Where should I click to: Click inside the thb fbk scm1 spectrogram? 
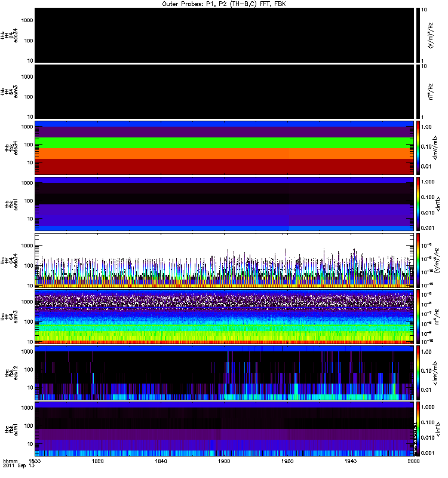pos(224,204)
